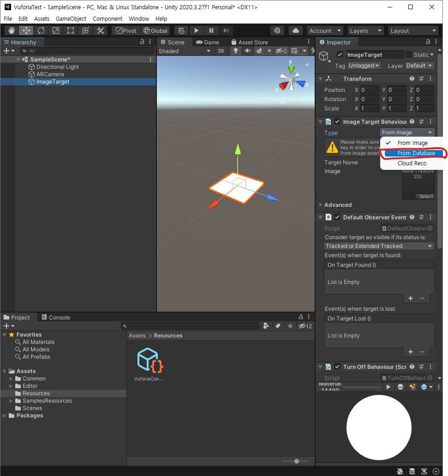Toggle the Static checkbox
This screenshot has width=448, height=476.
[x=409, y=54]
